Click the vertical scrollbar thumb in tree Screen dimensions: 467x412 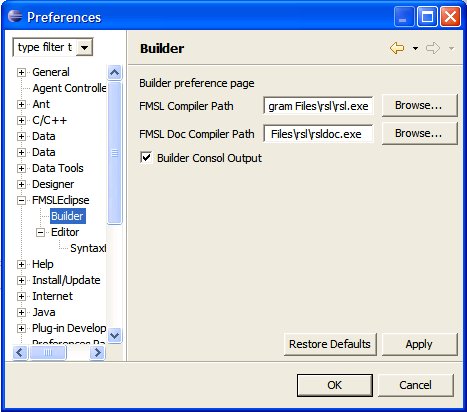(115, 153)
